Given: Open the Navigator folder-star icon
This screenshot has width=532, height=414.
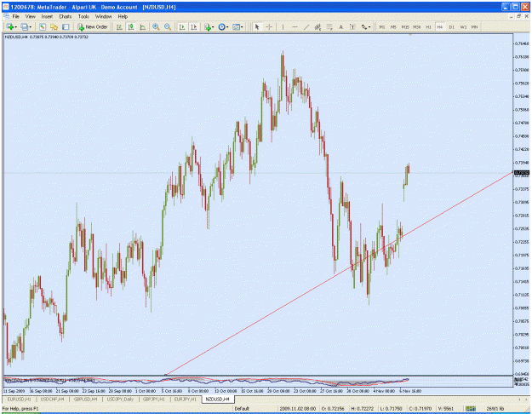Looking at the screenshot, I should click(54, 26).
